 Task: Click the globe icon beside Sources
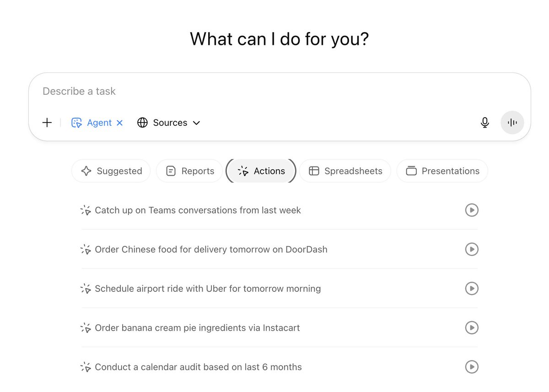(143, 123)
